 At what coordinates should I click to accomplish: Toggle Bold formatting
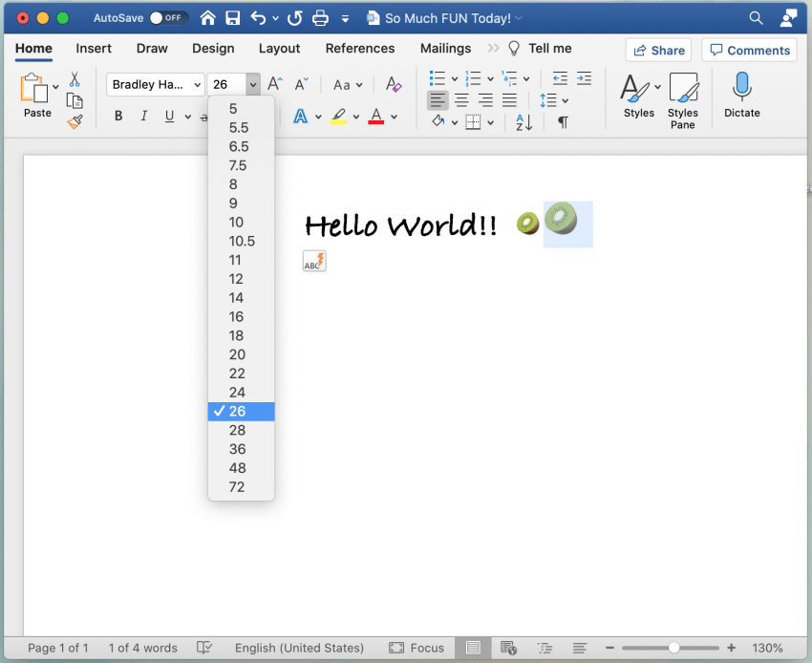(118, 116)
